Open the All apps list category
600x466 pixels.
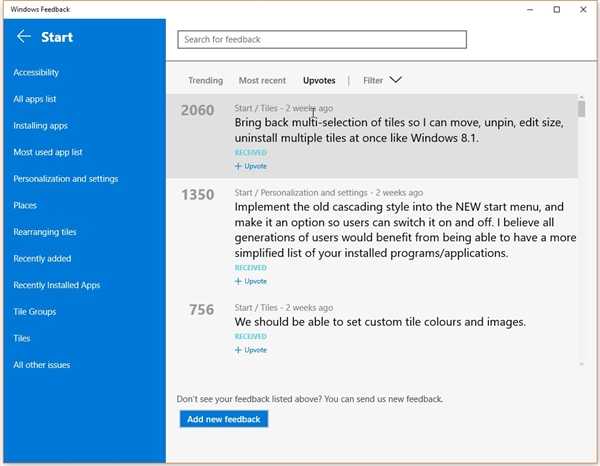click(35, 99)
